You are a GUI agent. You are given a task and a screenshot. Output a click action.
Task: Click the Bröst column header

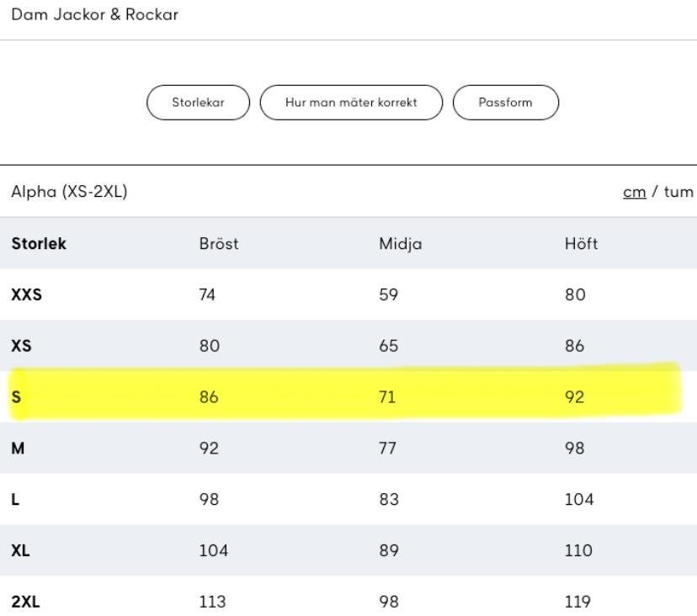click(x=219, y=243)
